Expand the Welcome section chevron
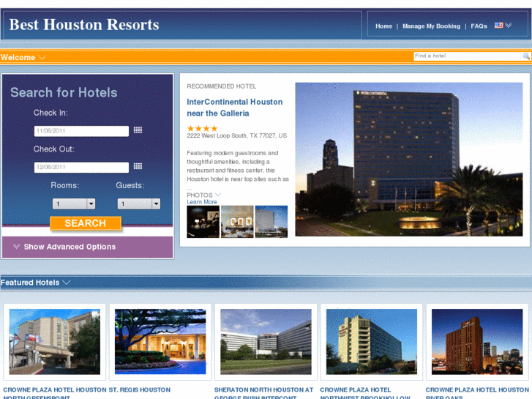 42,57
